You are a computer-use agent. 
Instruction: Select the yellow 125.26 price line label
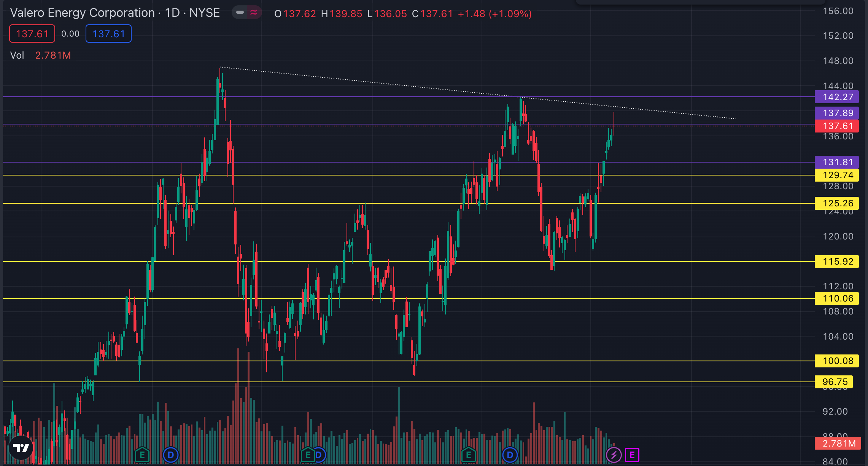[x=837, y=203]
